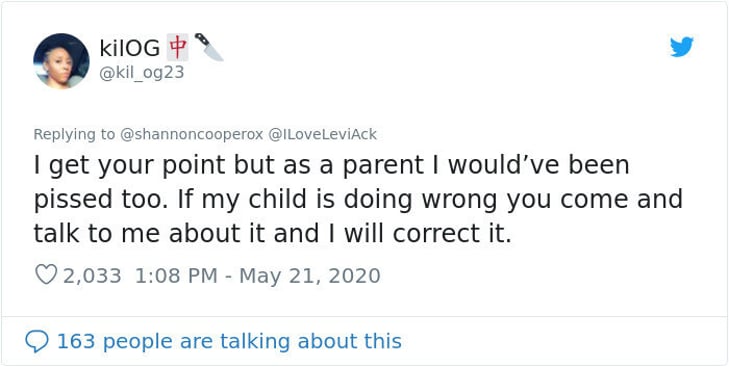Click the May 21, 2020 date

point(310,276)
